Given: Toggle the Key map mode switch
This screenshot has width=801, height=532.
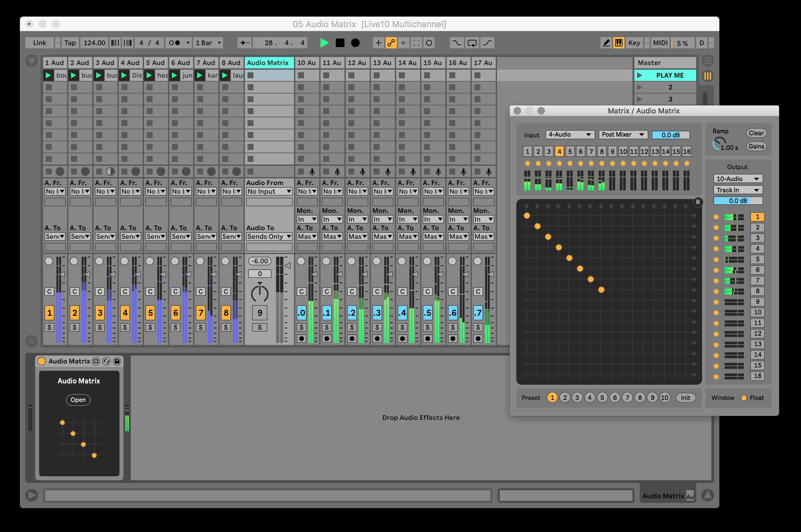Looking at the screenshot, I should (x=634, y=43).
